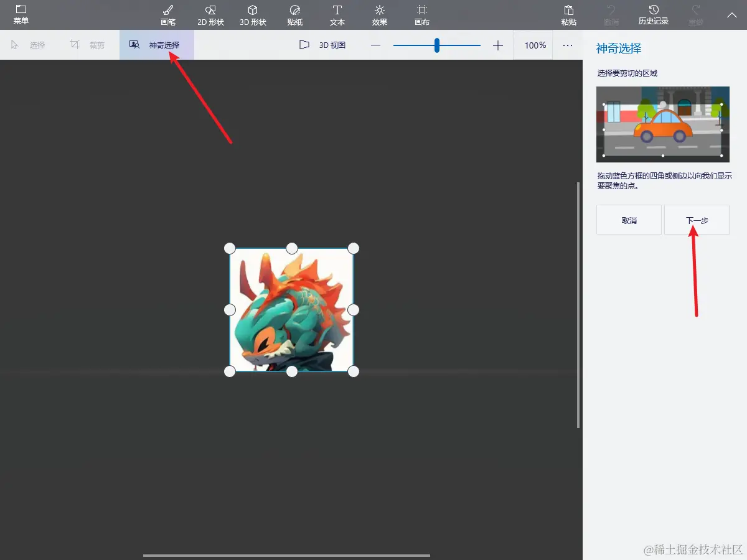Click right-middle selection handle of dragon image
Viewport: 747px width, 560px height.
[x=354, y=309]
